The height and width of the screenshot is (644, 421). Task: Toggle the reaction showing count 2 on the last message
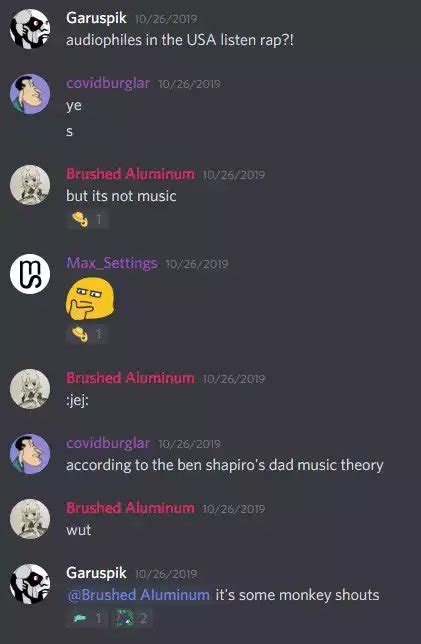[132, 619]
